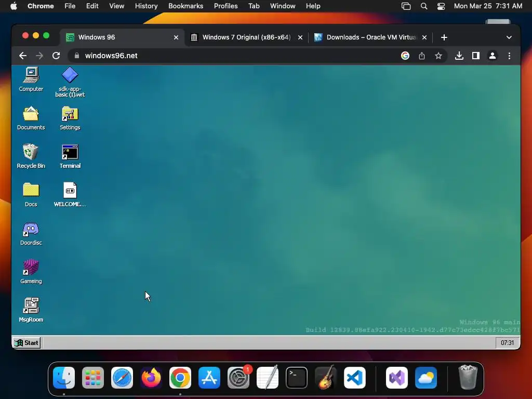This screenshot has height=399, width=532.
Task: Expand the tab search chevron
Action: click(509, 37)
